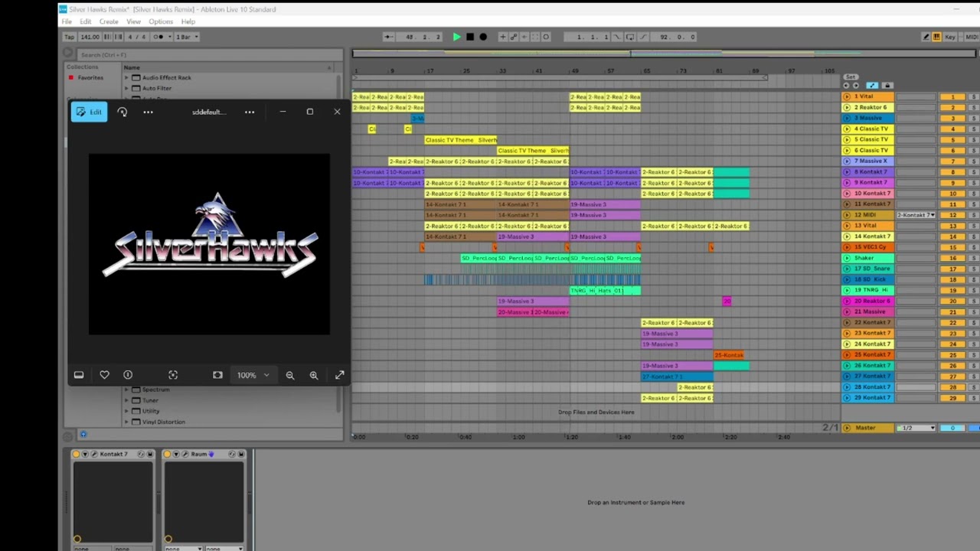Open the 2-Kontakt 7 routing dropdown
This screenshot has width=980, height=551.
[916, 215]
